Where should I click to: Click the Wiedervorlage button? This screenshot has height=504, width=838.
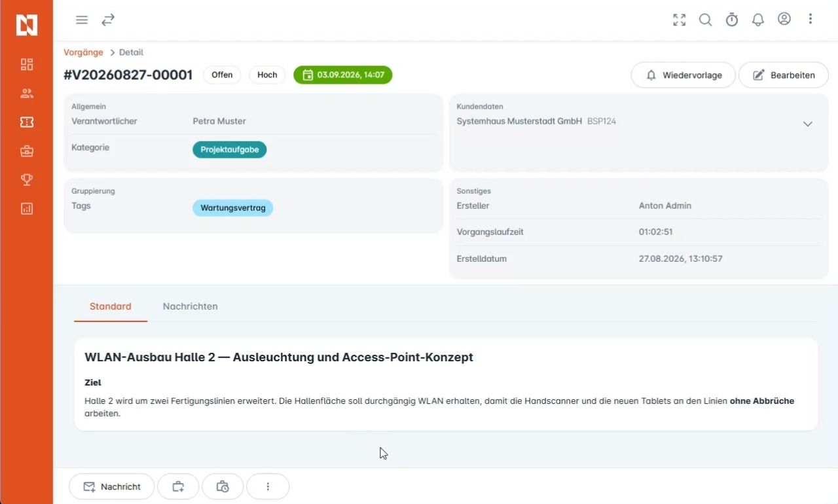(683, 75)
